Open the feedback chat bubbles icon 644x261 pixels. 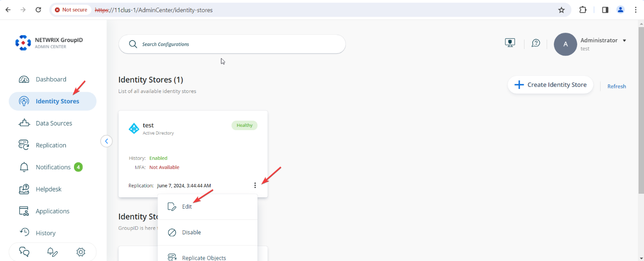tap(23, 252)
